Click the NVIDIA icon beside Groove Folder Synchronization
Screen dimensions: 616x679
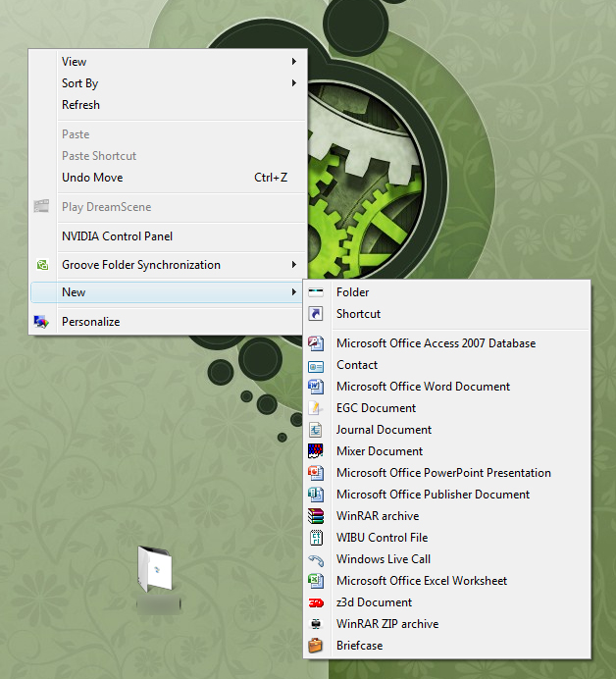coord(42,265)
